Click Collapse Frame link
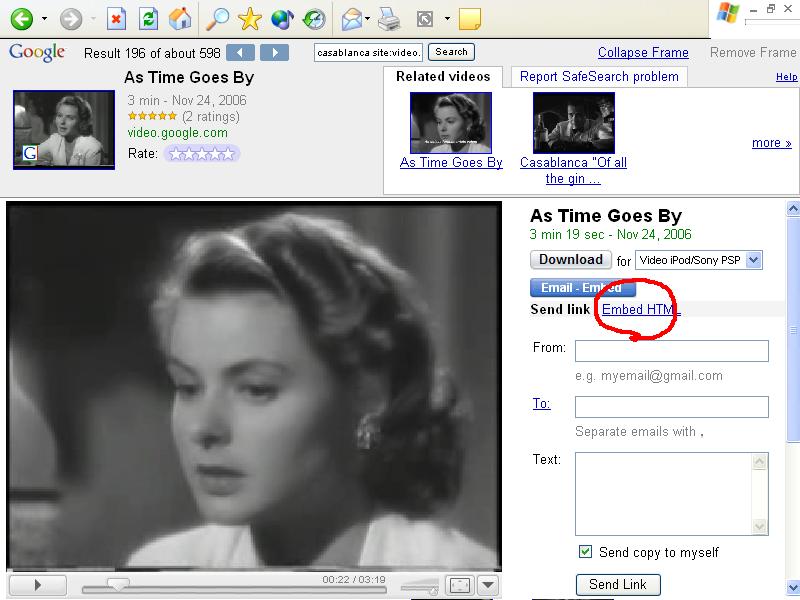 [x=643, y=53]
